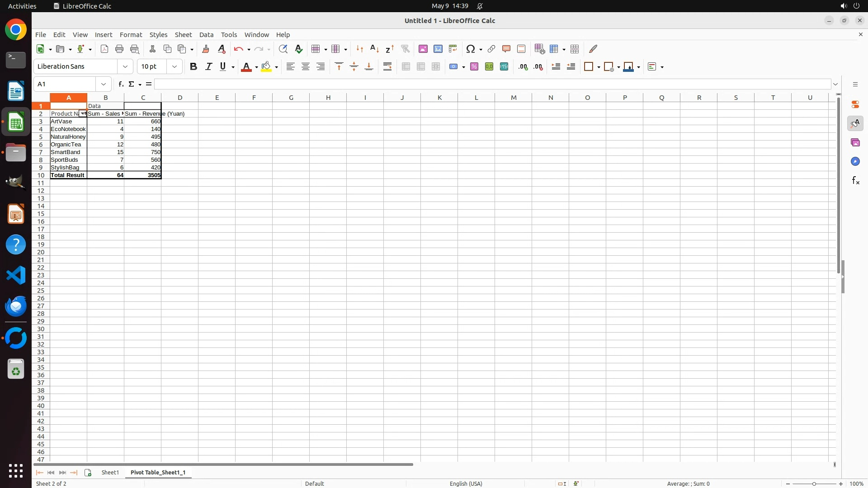
Task: Insert a chart using toolbar icon
Action: tap(438, 49)
